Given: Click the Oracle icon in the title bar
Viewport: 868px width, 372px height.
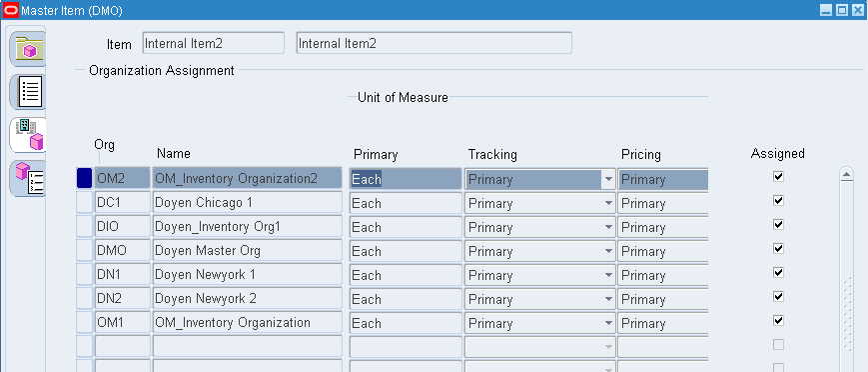Looking at the screenshot, I should pyautogui.click(x=11, y=10).
